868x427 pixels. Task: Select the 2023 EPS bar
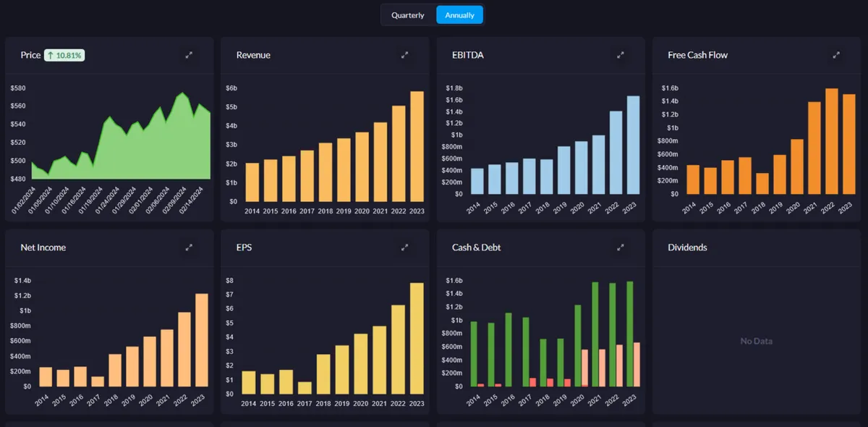[x=417, y=339]
